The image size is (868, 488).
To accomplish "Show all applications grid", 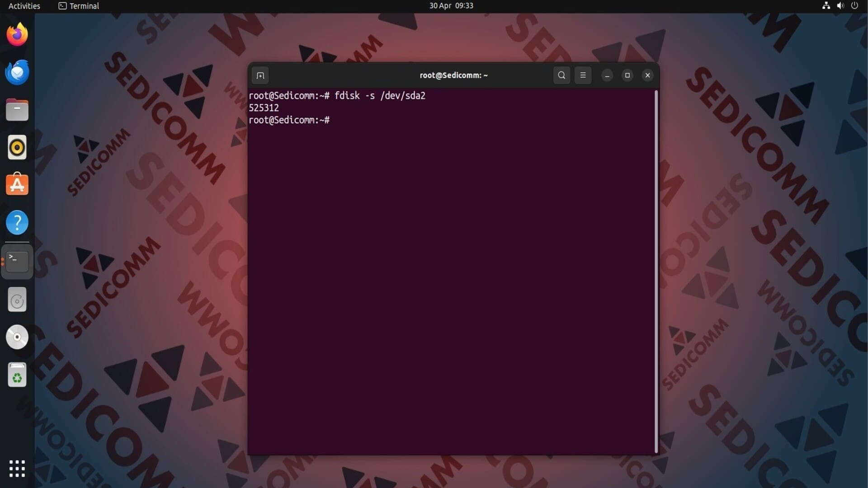I will point(17,469).
